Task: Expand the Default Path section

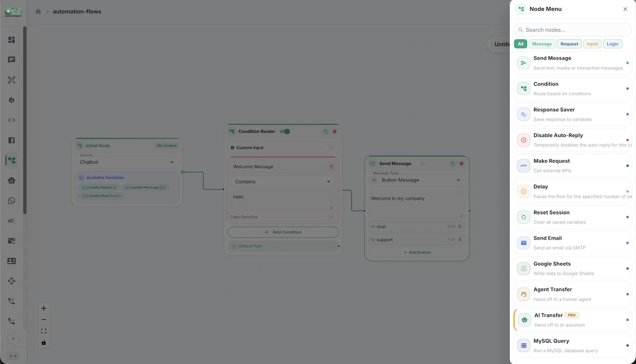Action: (283, 246)
